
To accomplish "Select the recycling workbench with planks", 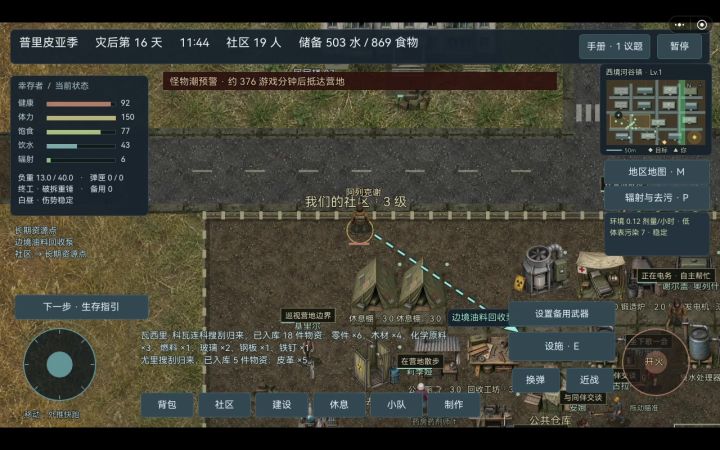I will pos(490,354).
